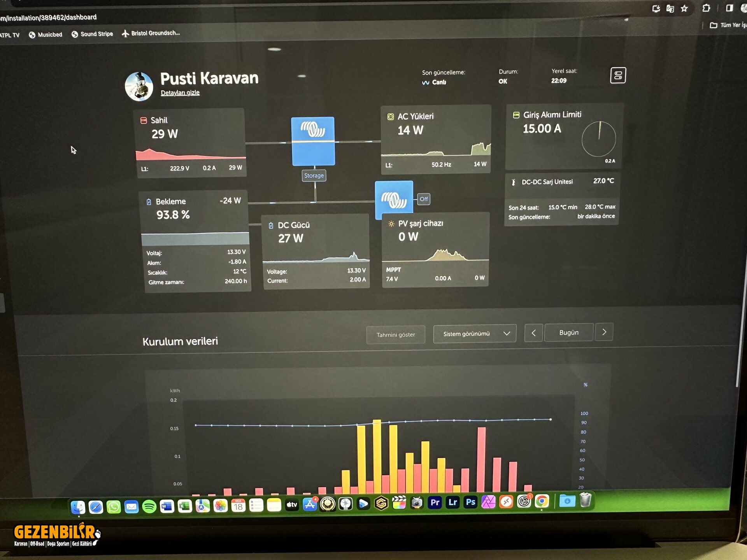Go to next day with right chevron

coord(604,332)
